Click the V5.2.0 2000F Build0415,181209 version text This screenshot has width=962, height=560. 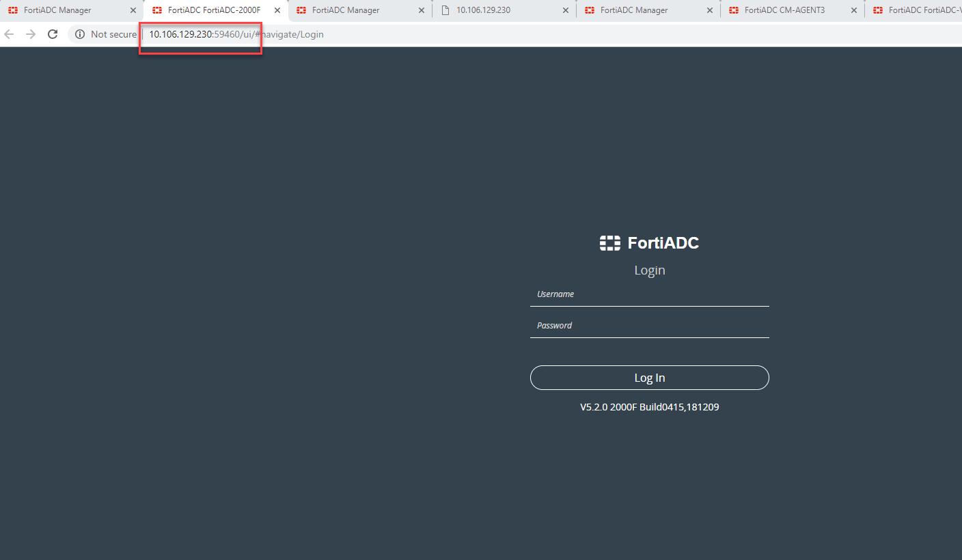(650, 407)
